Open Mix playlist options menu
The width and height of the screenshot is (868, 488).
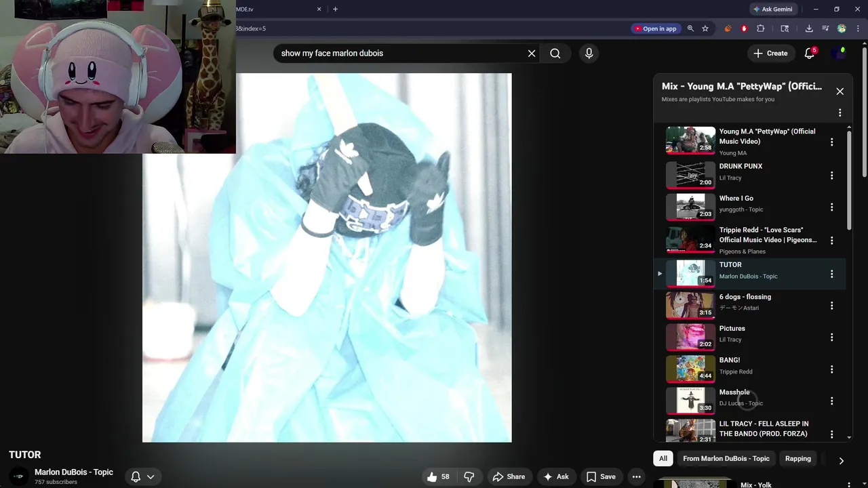pyautogui.click(x=840, y=113)
